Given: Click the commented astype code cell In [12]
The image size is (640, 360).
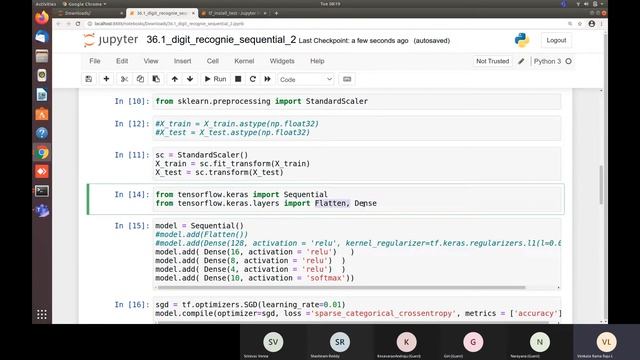Looking at the screenshot, I should click(357, 128).
